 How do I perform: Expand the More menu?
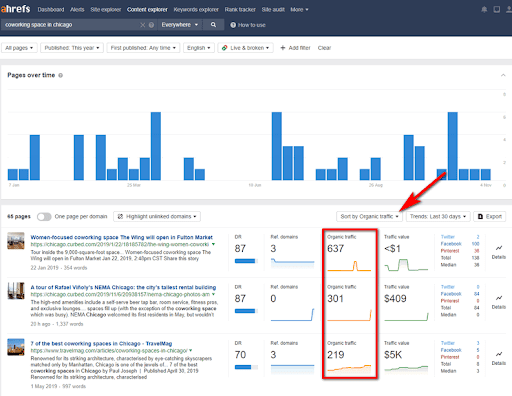pos(299,10)
